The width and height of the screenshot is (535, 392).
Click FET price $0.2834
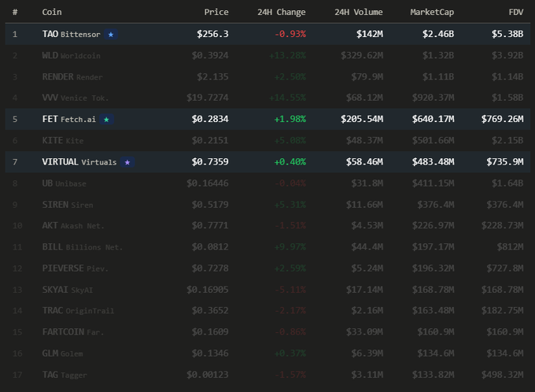[210, 119]
